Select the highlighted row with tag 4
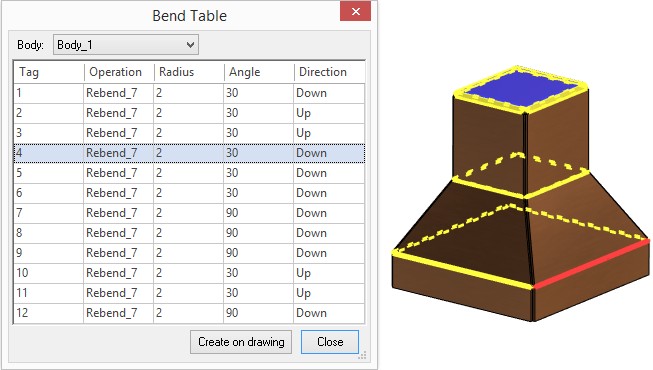The height and width of the screenshot is (370, 653). (x=189, y=153)
